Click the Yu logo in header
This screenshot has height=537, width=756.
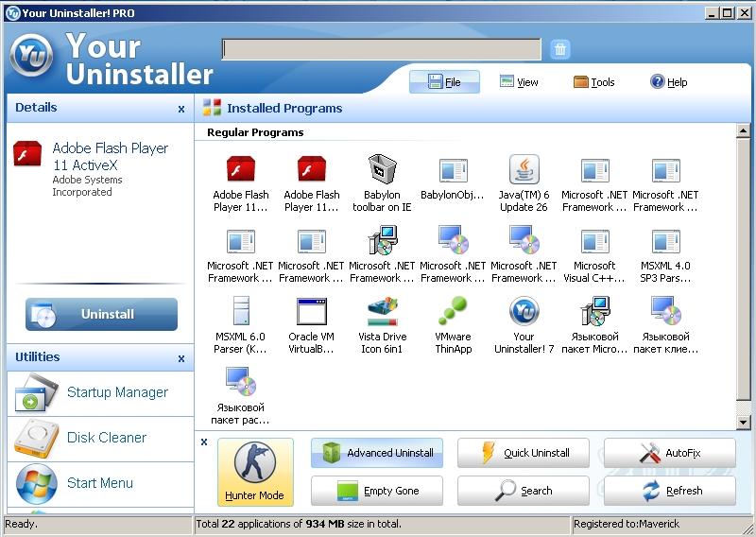(x=31, y=55)
